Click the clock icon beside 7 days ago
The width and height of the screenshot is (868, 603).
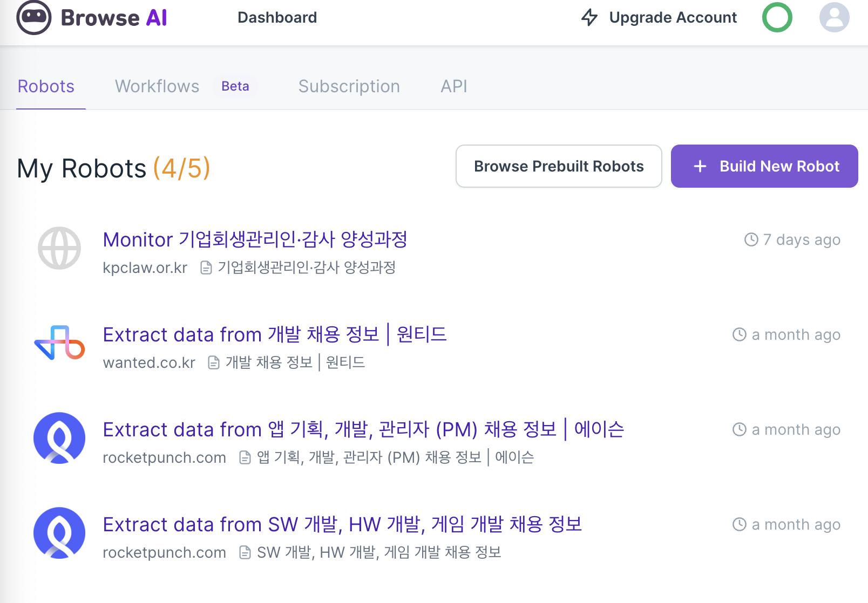tap(751, 239)
